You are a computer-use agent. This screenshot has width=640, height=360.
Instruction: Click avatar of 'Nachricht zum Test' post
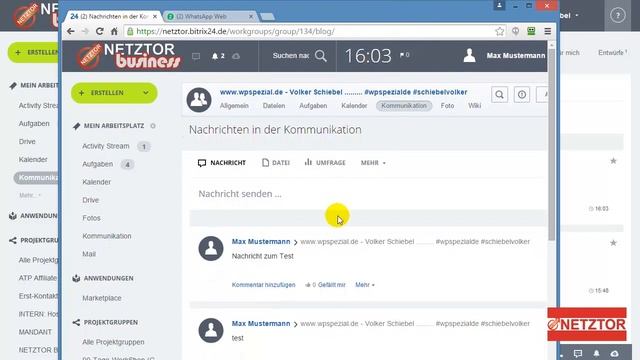point(211,248)
